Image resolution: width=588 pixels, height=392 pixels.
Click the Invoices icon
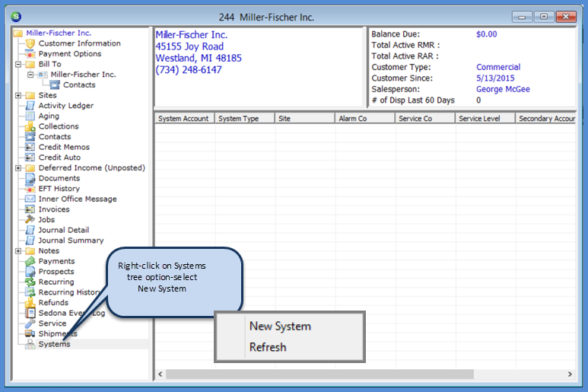point(30,209)
